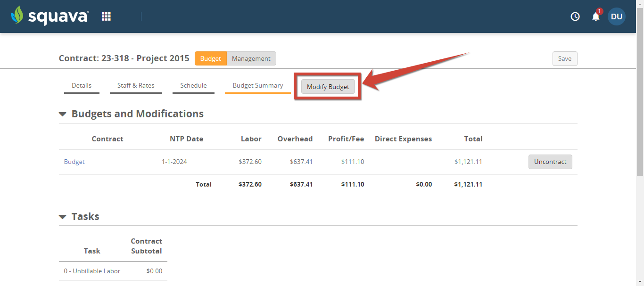Switch to the Schedule tab
The height and width of the screenshot is (286, 644).
coord(193,85)
